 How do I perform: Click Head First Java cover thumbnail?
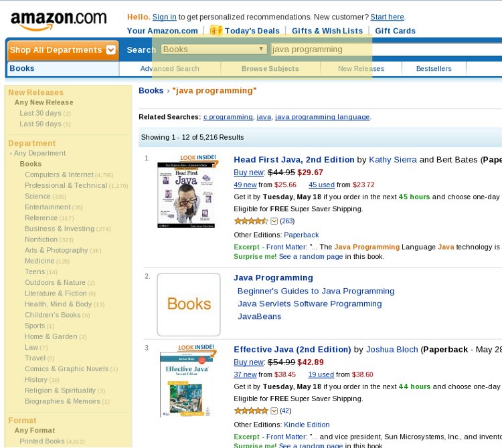click(x=186, y=195)
